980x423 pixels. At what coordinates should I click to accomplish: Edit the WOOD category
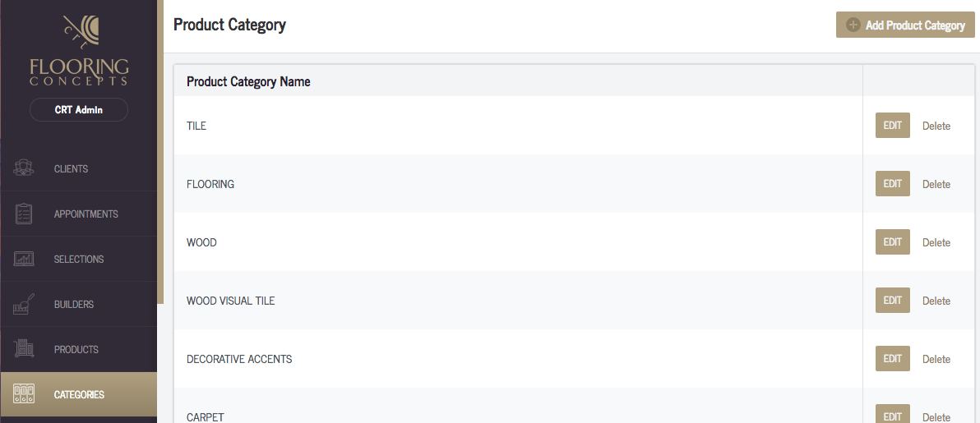click(x=893, y=241)
